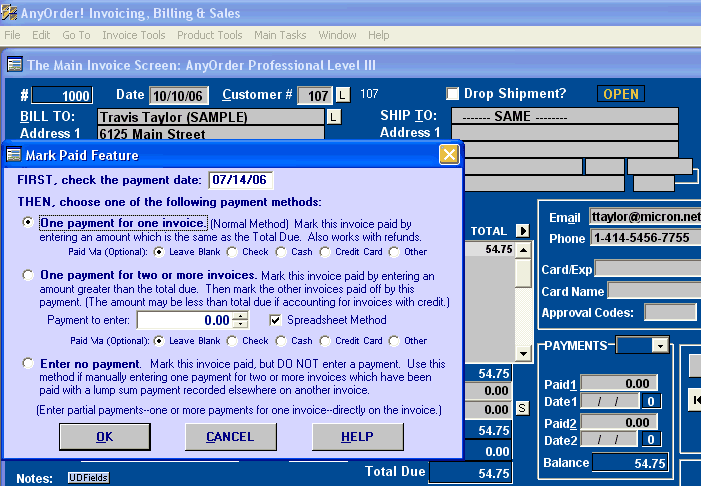
Task: Select Leave Blank in the second Paid Via row
Action: 159,341
